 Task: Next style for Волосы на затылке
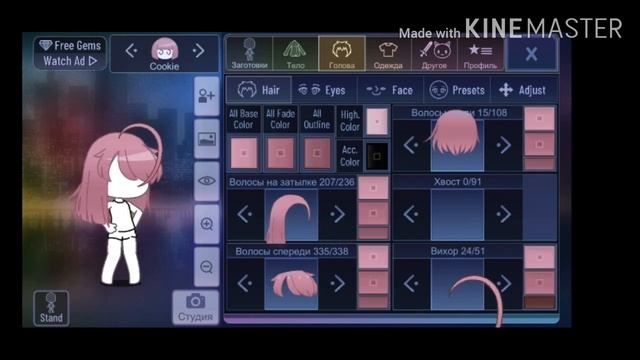[x=338, y=214]
